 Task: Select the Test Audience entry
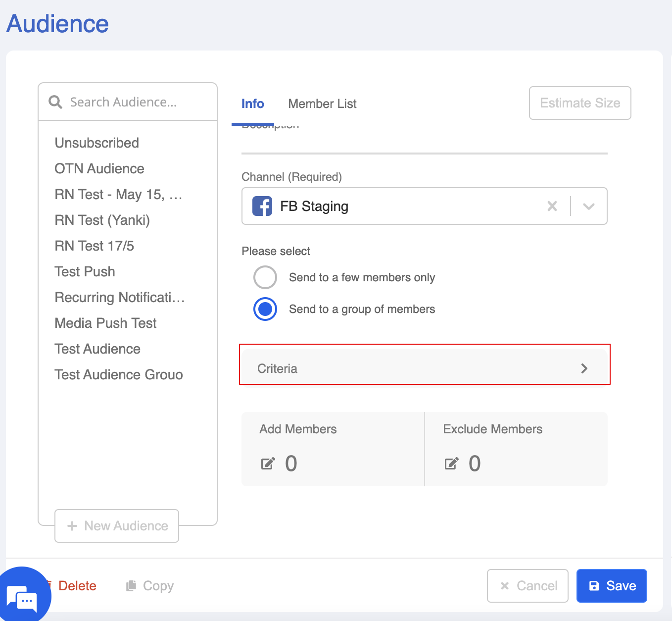click(97, 349)
